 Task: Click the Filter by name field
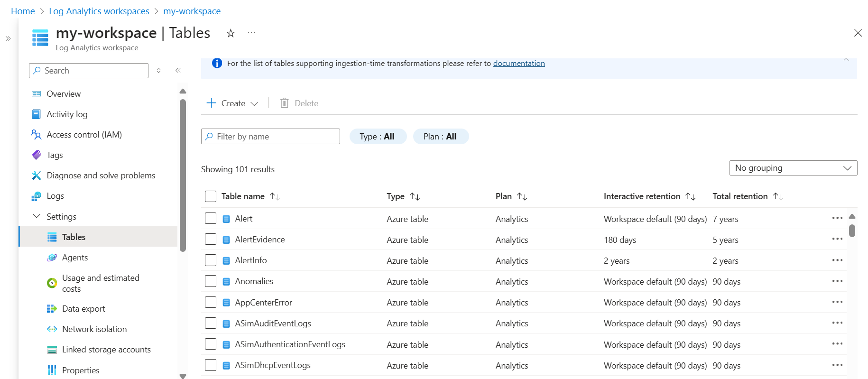pos(270,137)
